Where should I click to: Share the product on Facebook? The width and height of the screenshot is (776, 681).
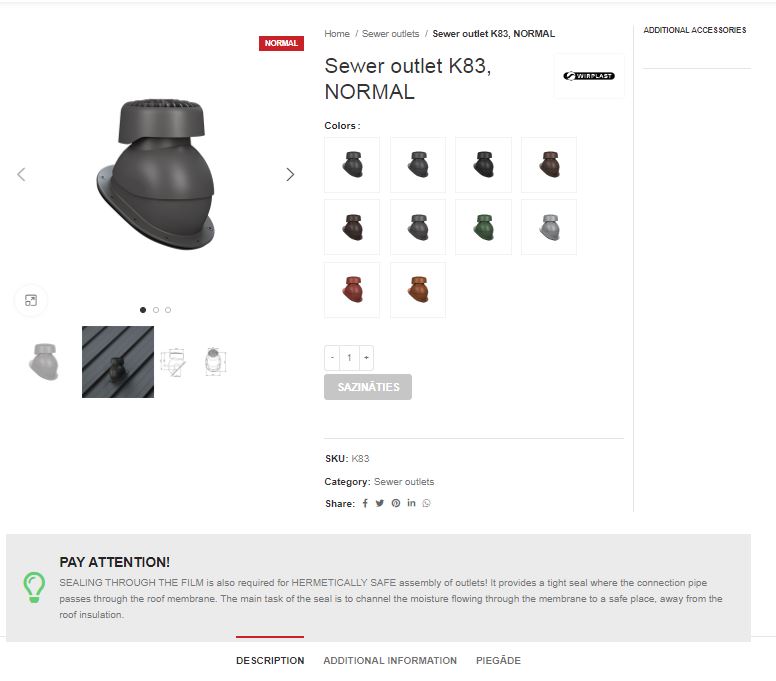365,503
